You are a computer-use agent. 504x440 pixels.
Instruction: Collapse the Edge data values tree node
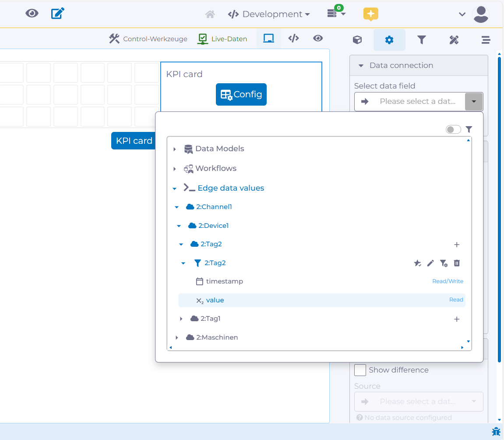(174, 188)
